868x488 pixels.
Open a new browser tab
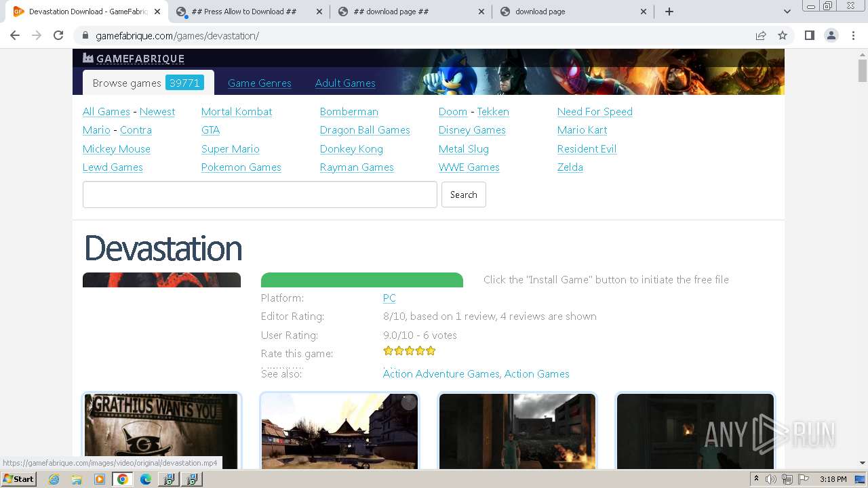pyautogui.click(x=669, y=12)
